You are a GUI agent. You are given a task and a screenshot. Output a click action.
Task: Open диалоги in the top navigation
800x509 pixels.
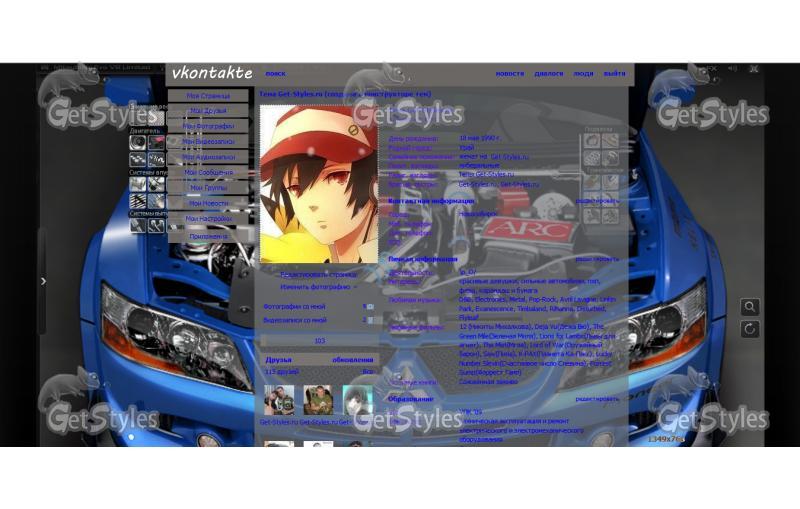548,74
